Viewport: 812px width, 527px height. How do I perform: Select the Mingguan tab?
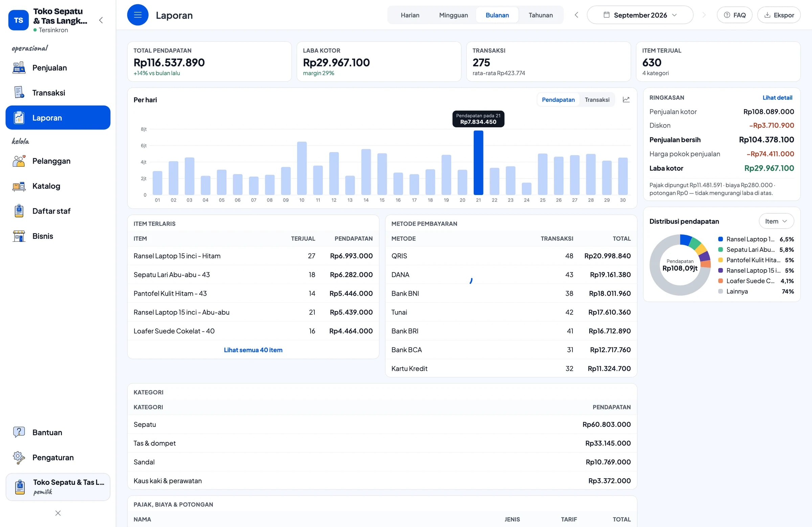click(453, 15)
